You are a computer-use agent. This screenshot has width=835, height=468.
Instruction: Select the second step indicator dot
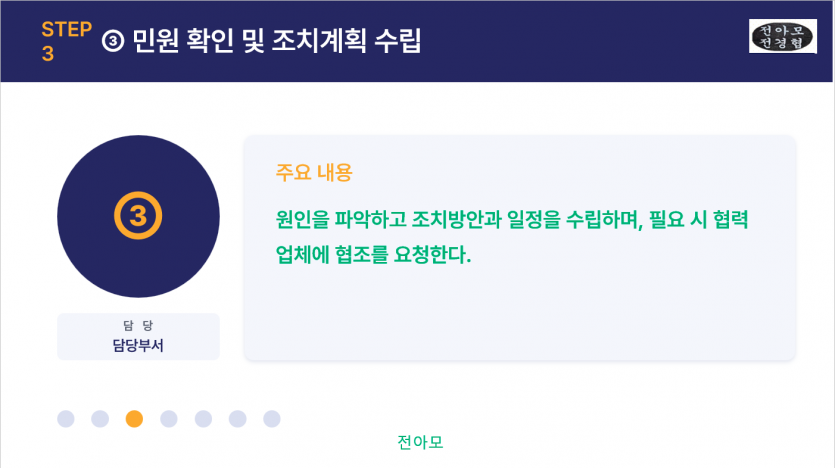pos(100,419)
